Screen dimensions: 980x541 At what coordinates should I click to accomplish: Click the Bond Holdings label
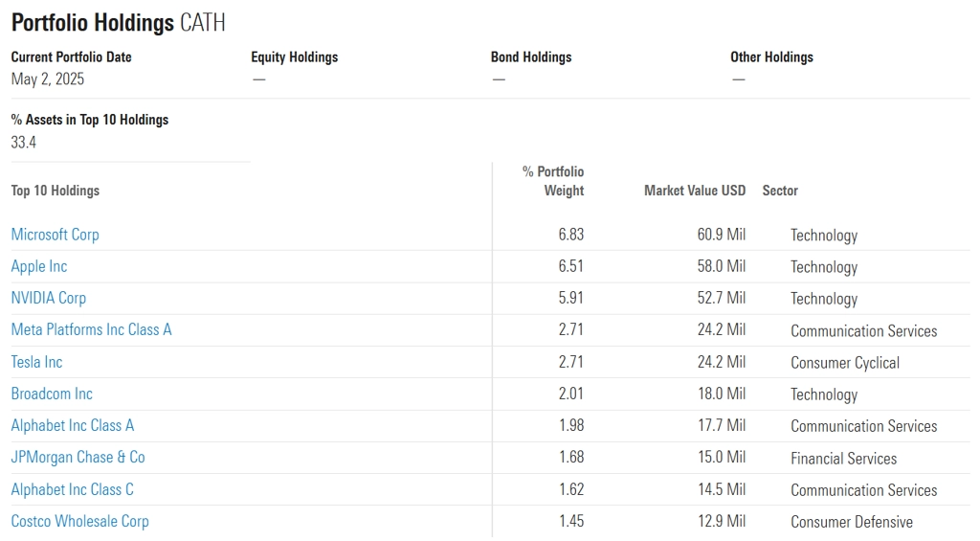(x=531, y=56)
